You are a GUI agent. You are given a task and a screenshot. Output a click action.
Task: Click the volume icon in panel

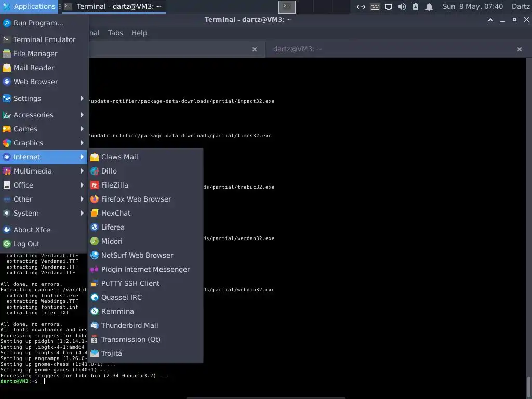pos(402,7)
